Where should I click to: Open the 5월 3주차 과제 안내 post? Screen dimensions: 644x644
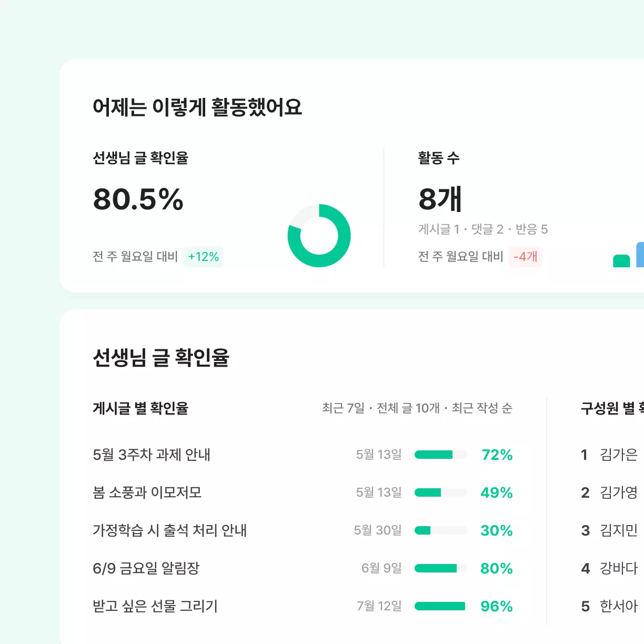click(152, 455)
